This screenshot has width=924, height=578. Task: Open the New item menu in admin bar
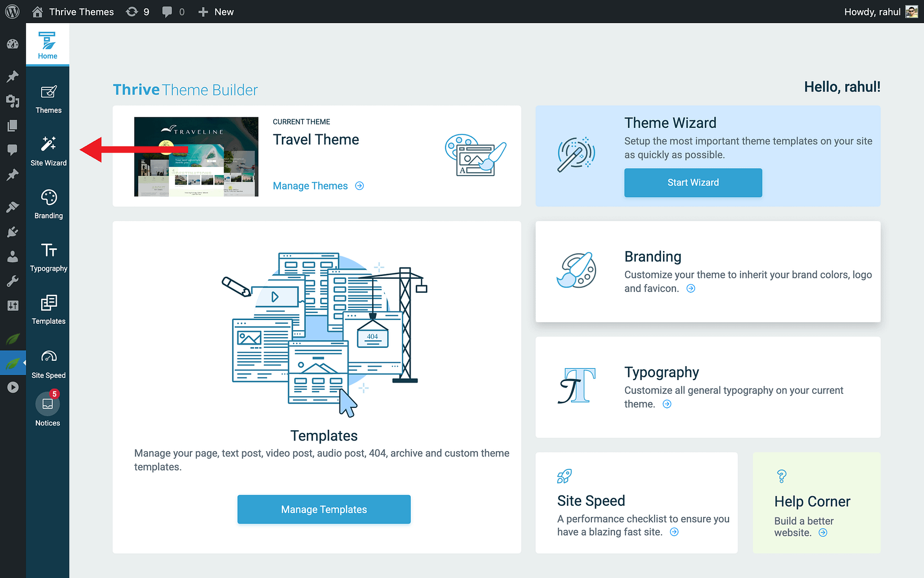[x=215, y=11]
